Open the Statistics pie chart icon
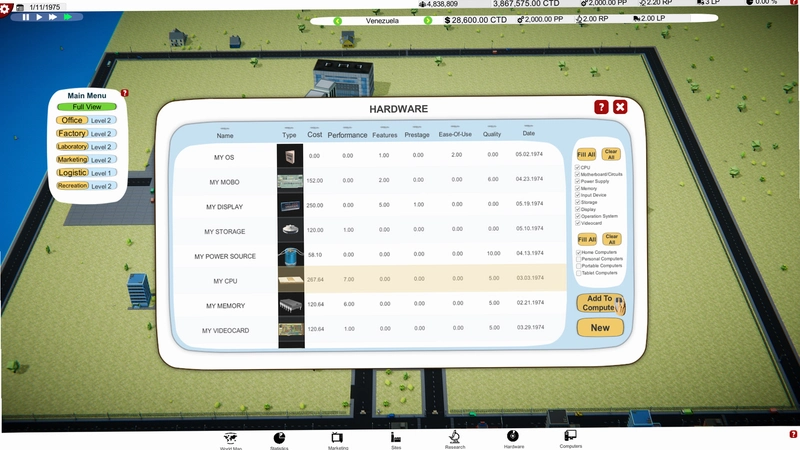This screenshot has height=450, width=800. click(279, 438)
